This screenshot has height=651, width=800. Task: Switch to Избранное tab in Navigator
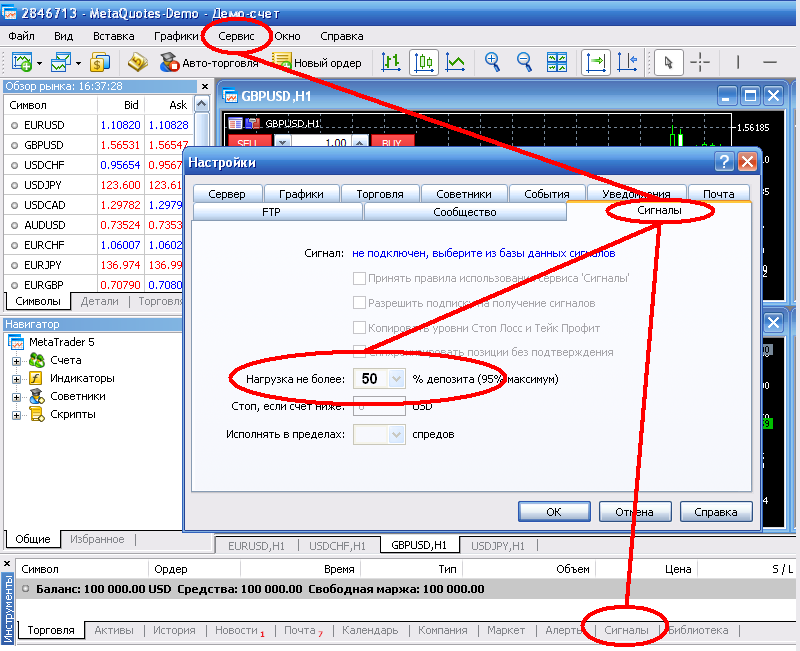pos(97,539)
